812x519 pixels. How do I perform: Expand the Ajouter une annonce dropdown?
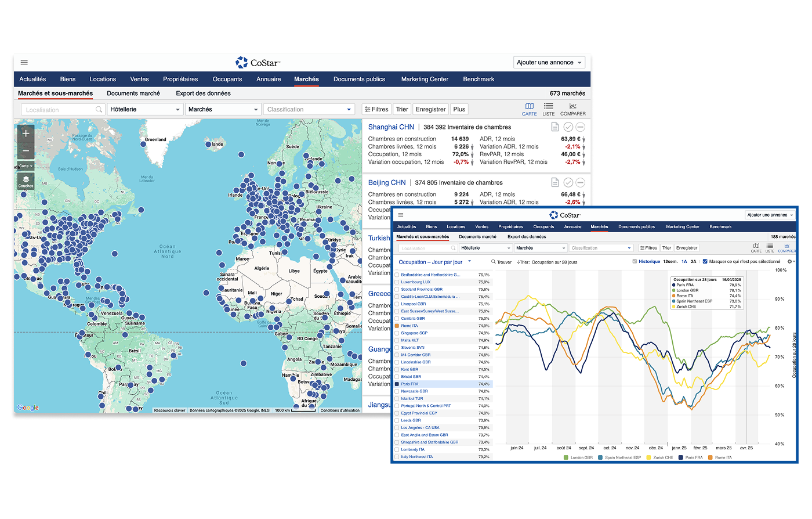pos(549,62)
